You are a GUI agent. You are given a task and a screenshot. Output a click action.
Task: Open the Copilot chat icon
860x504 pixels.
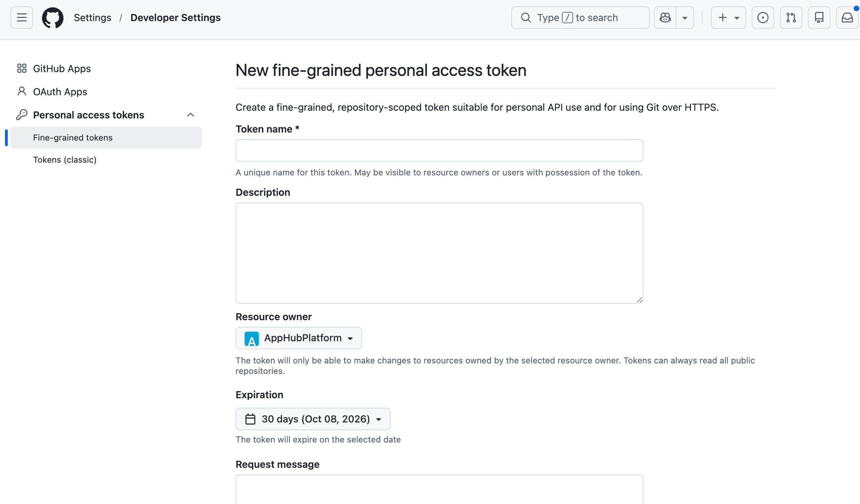(x=665, y=18)
